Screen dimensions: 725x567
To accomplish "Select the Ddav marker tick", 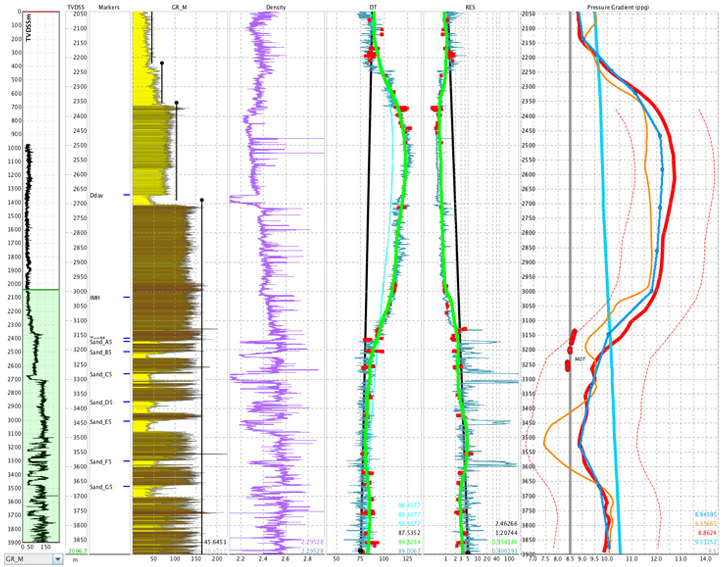I will pyautogui.click(x=126, y=194).
